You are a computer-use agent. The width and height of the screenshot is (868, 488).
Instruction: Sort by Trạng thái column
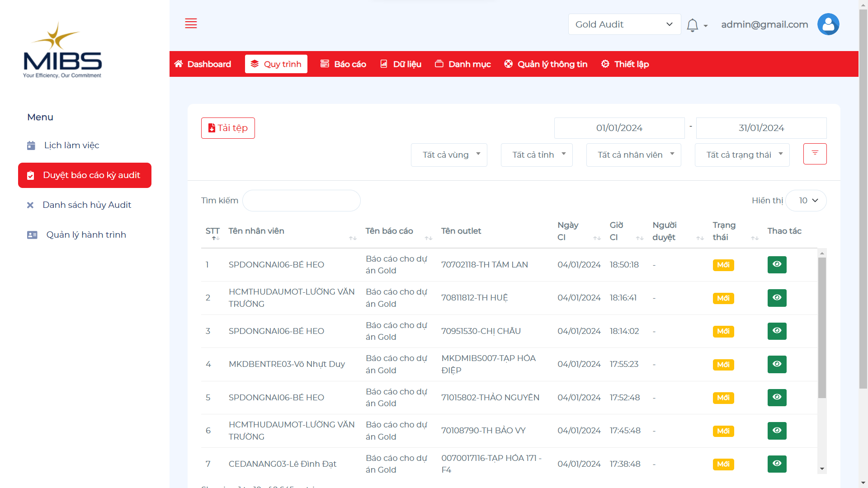point(755,238)
